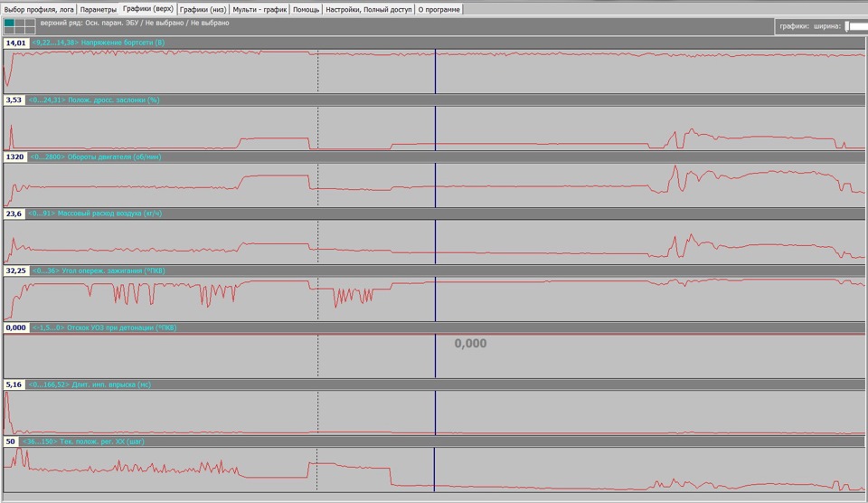Open the 'Выбор профиля, лога' tab
The image size is (868, 503).
[39, 9]
